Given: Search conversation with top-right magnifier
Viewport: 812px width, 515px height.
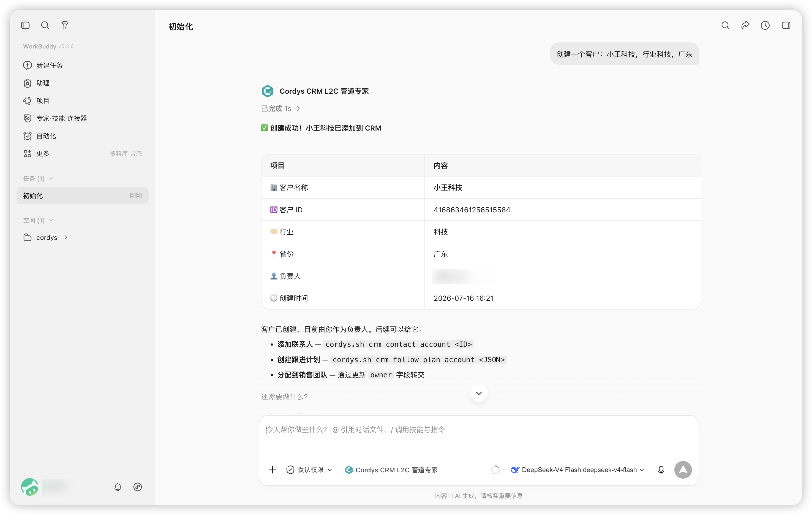Looking at the screenshot, I should (x=725, y=25).
